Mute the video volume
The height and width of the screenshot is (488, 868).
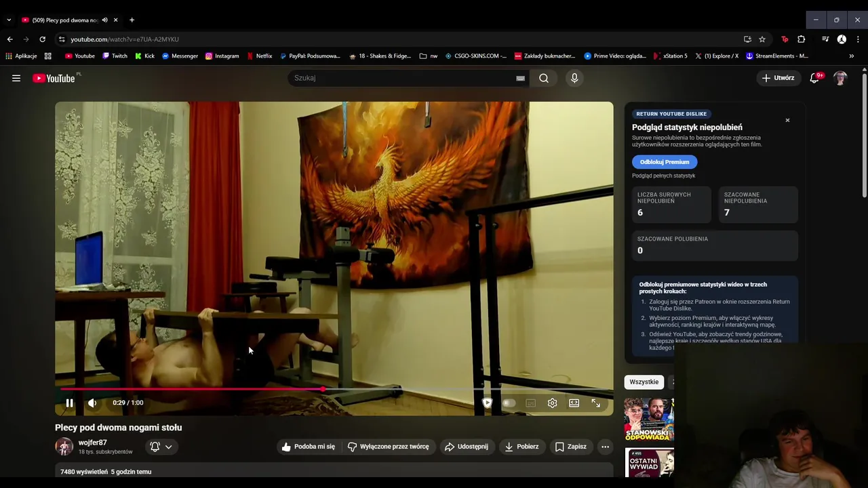click(92, 403)
